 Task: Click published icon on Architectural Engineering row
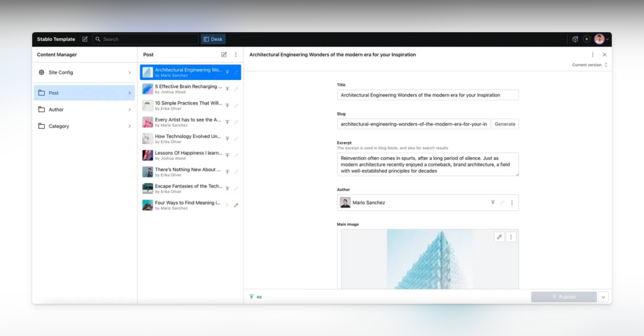pos(227,72)
